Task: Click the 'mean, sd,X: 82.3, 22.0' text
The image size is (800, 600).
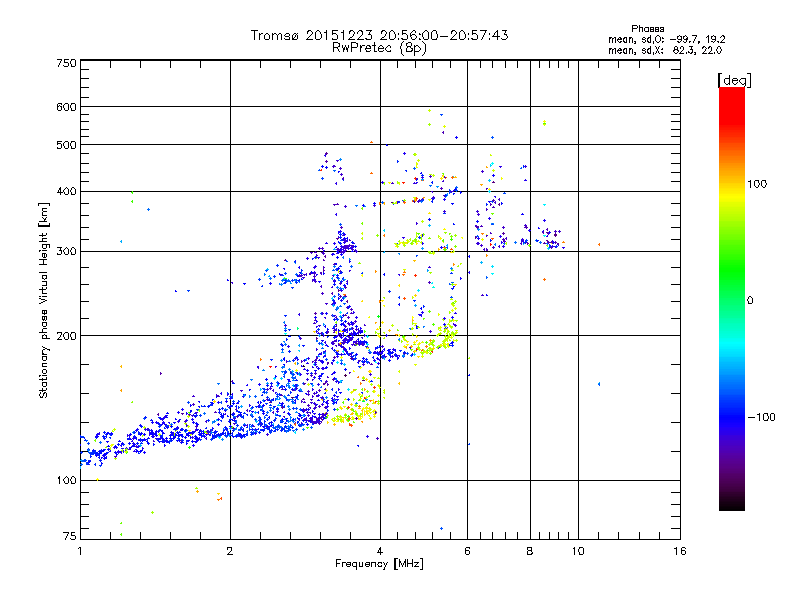Action: [665, 50]
